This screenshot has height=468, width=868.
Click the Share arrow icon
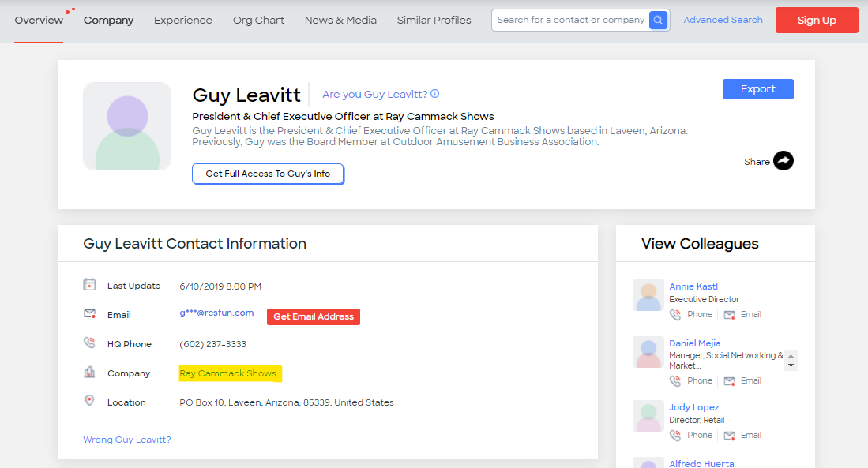783,161
